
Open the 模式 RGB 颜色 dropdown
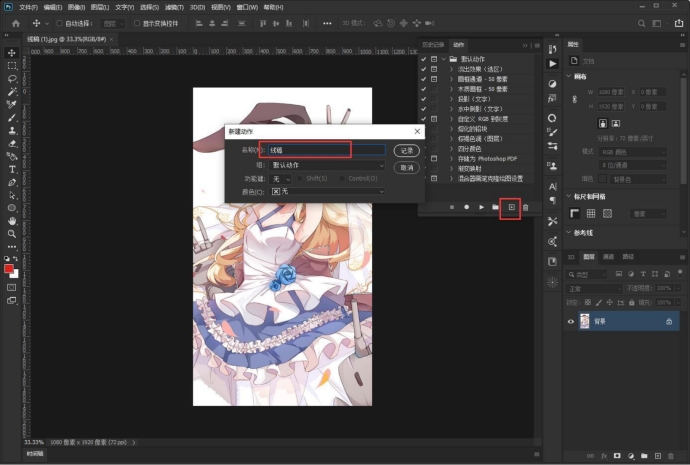tap(633, 152)
